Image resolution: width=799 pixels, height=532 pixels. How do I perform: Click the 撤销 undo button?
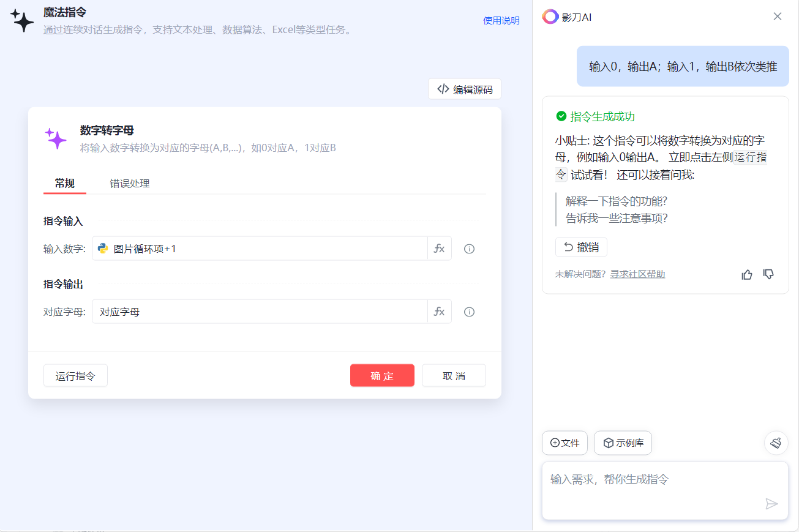point(581,247)
